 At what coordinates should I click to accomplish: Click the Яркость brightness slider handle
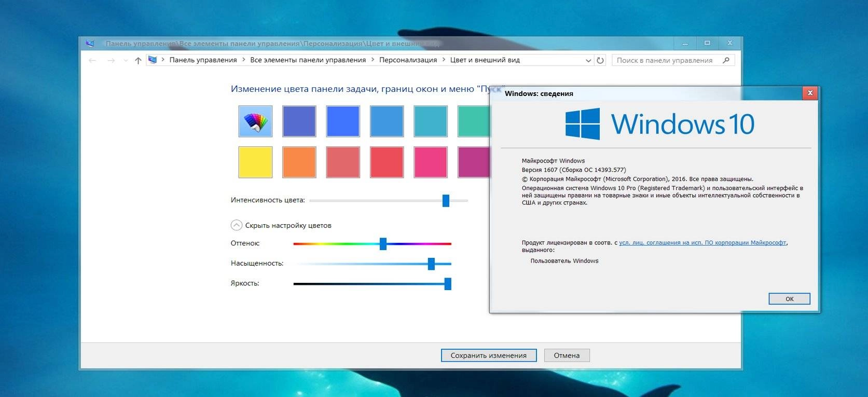pos(448,283)
